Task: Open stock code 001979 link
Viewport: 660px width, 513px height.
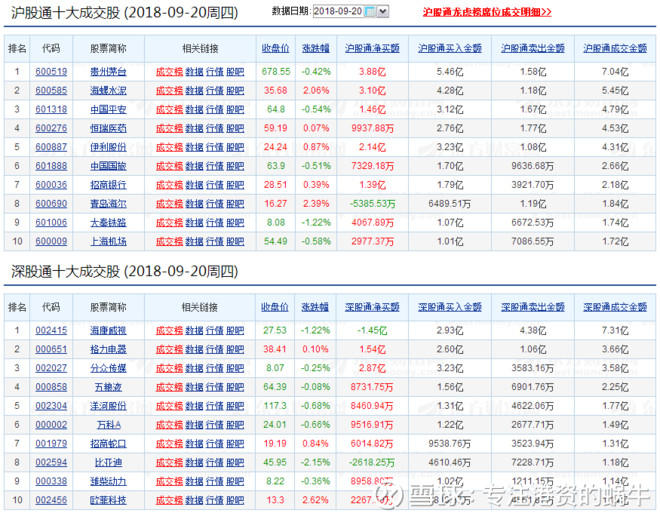Action: coord(51,444)
